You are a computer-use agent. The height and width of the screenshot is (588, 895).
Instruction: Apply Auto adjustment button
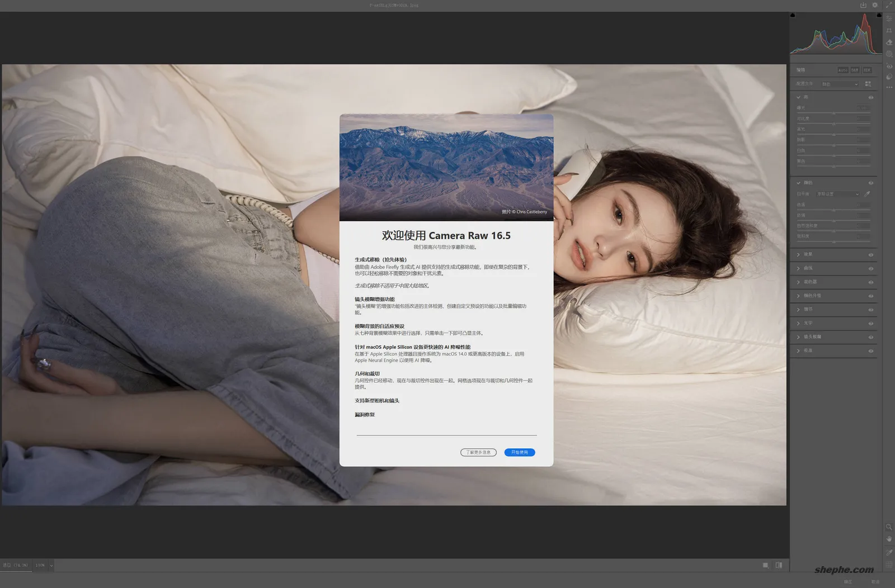[x=842, y=70]
